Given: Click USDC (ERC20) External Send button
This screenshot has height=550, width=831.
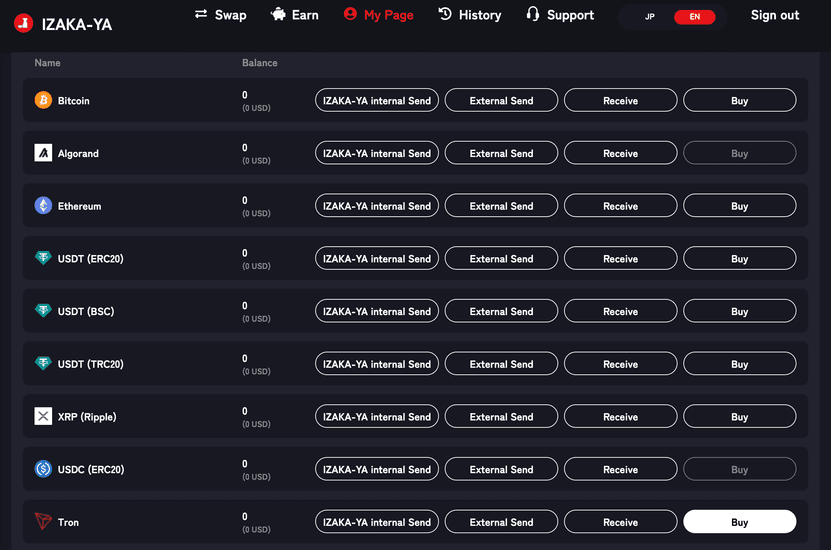Looking at the screenshot, I should (x=501, y=469).
